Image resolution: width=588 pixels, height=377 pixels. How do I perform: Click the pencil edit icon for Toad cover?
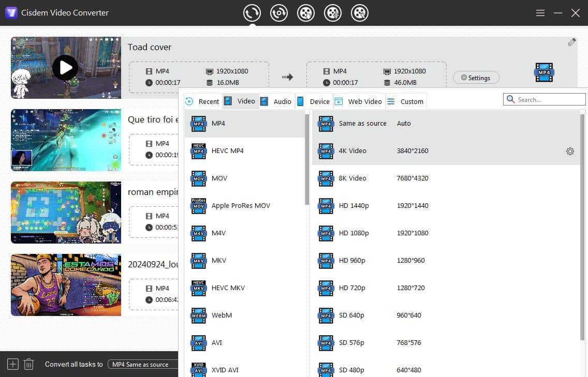(x=571, y=42)
